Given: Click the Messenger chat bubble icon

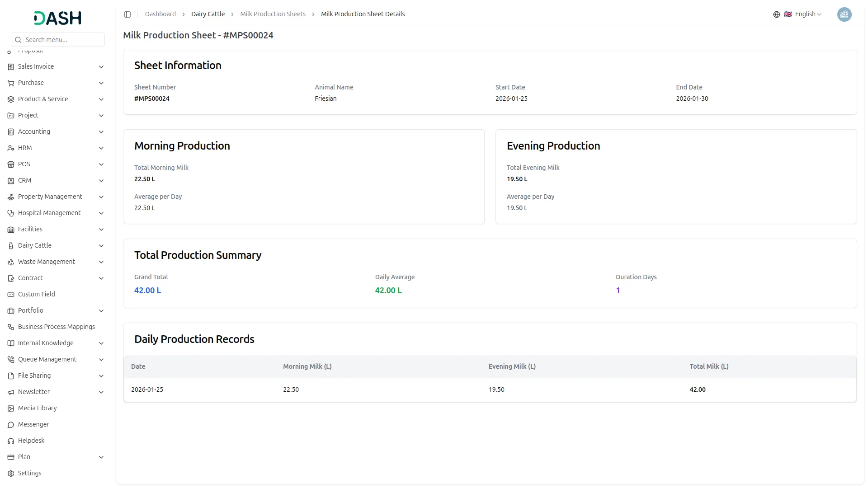Looking at the screenshot, I should (x=11, y=425).
